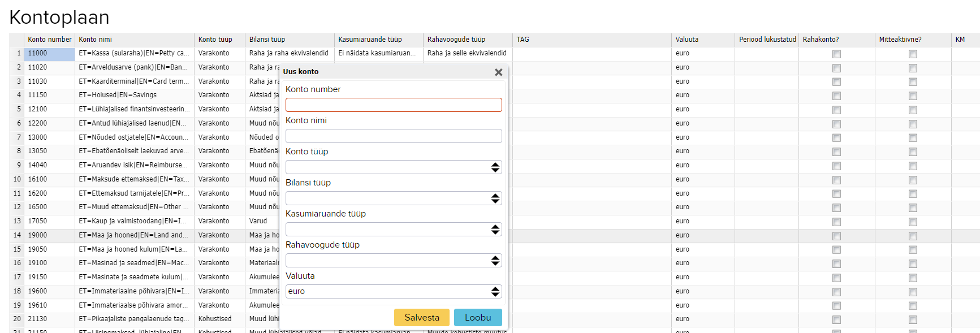Screen dimensions: 980x333
Task: Click the Loobu button
Action: pos(478,318)
